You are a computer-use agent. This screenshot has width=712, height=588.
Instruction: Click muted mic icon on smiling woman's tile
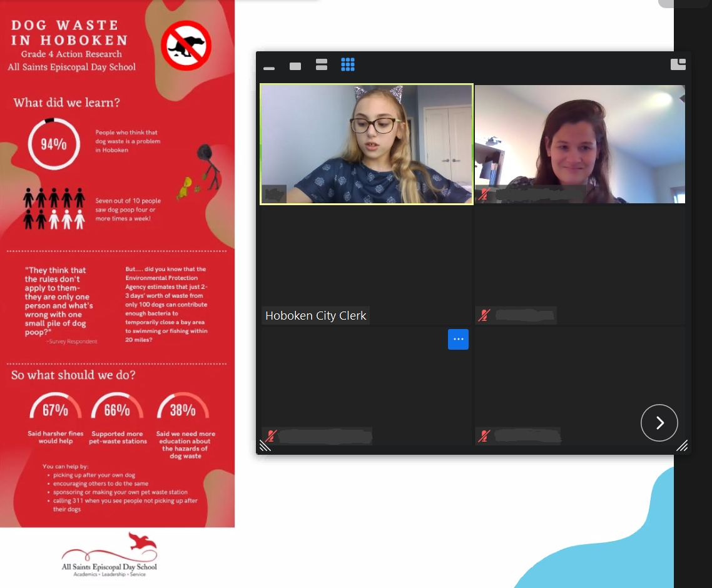pyautogui.click(x=483, y=195)
